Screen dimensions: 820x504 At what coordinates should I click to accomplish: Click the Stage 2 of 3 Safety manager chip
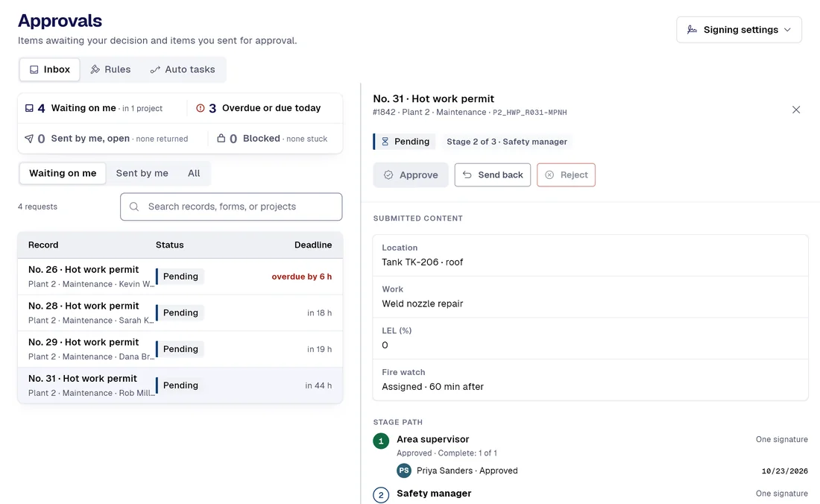(x=506, y=142)
